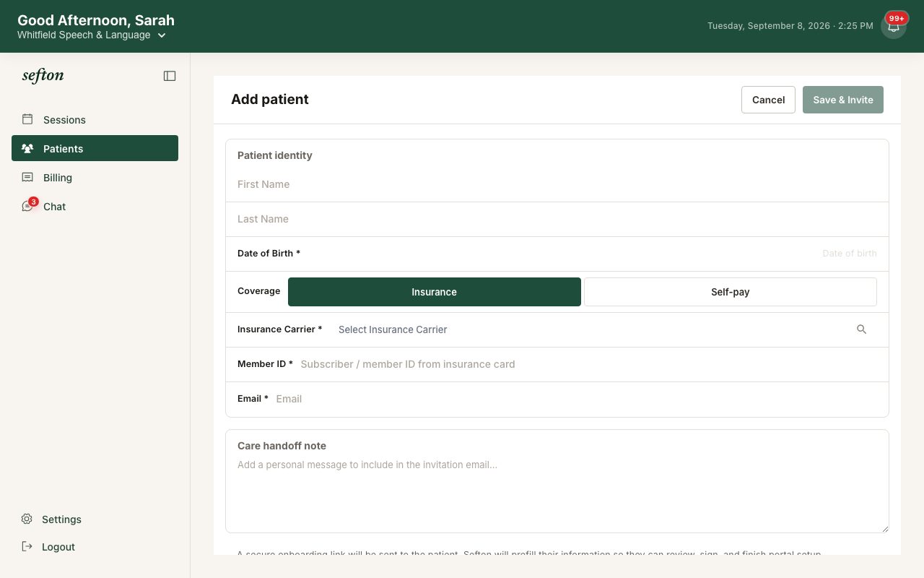Open the Select Insurance Carrier dropdown
Image resolution: width=924 pixels, height=578 pixels.
tap(602, 329)
